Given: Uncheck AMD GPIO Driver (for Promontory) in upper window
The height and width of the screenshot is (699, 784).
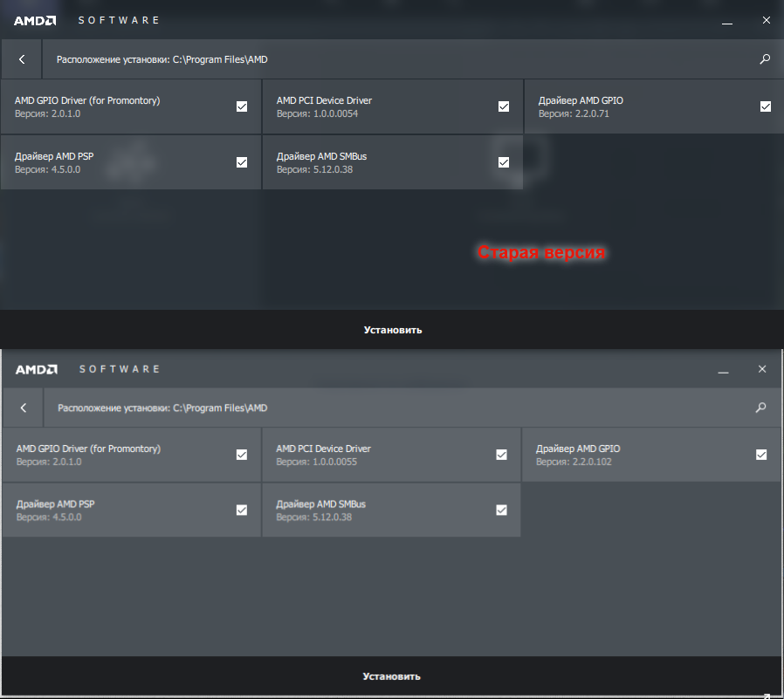Looking at the screenshot, I should [x=242, y=106].
